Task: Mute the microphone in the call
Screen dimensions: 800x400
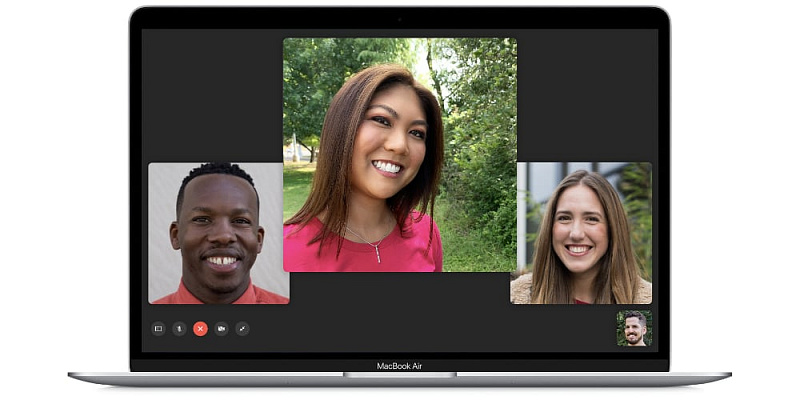Action: 179,328
